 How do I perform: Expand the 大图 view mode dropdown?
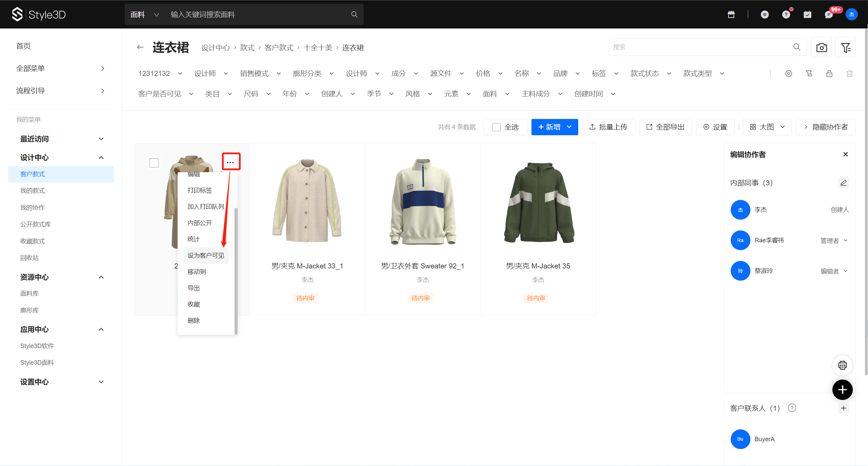point(767,127)
